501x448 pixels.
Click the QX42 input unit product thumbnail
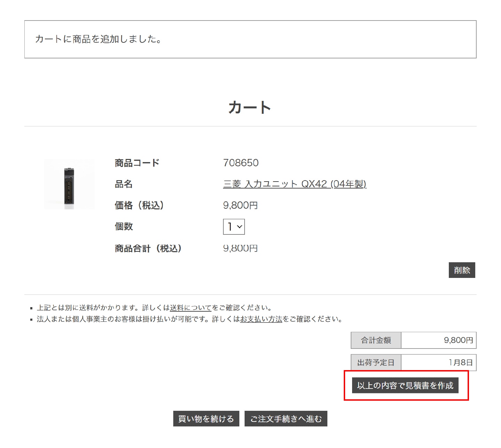click(69, 184)
